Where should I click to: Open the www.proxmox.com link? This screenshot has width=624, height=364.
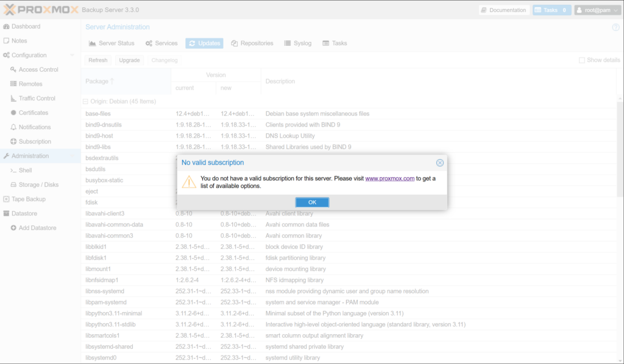[x=389, y=178]
